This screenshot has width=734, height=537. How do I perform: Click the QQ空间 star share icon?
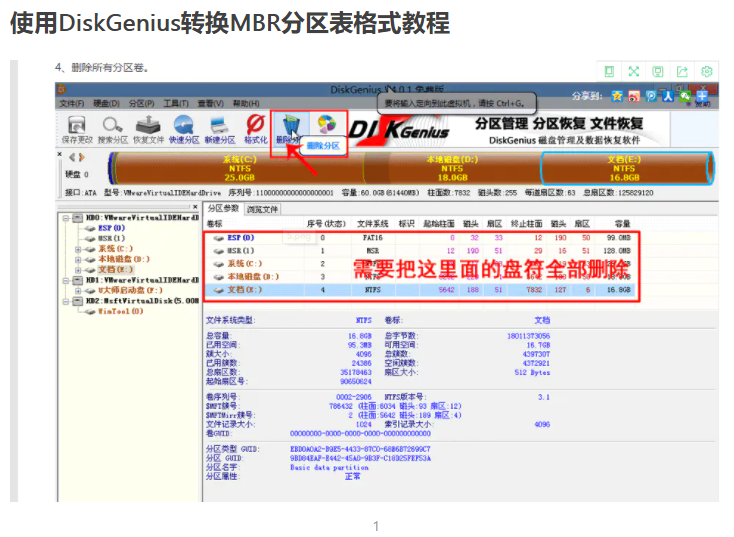tap(617, 96)
